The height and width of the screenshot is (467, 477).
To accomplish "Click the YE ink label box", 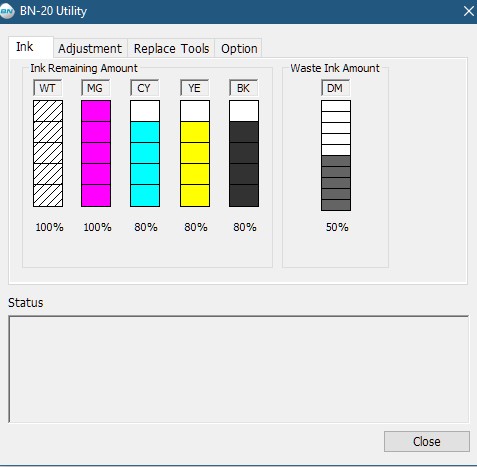I will pos(194,88).
